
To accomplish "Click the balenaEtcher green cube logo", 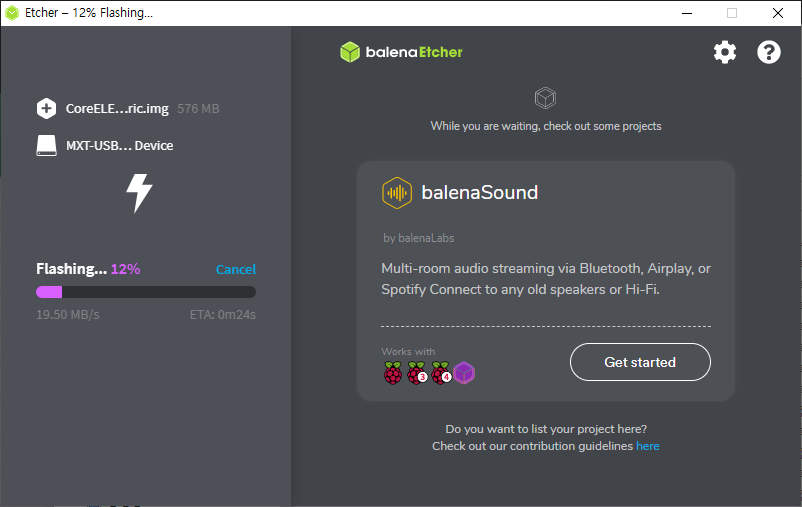I will click(350, 52).
